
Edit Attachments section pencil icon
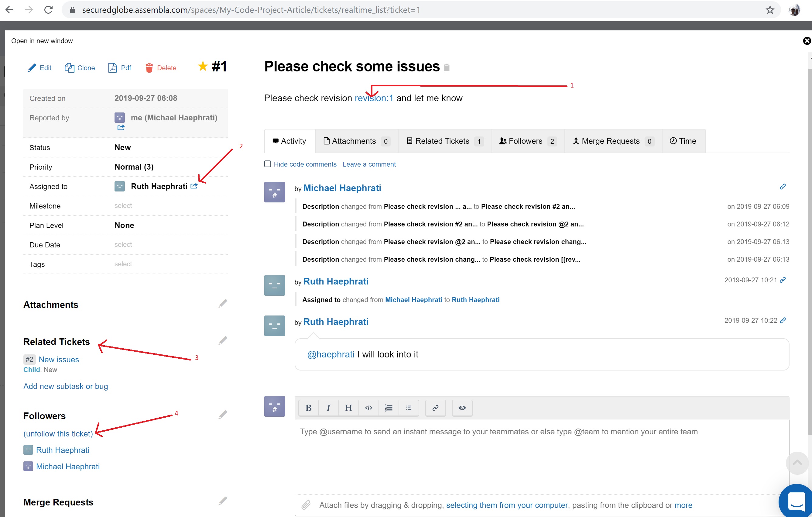click(x=223, y=303)
